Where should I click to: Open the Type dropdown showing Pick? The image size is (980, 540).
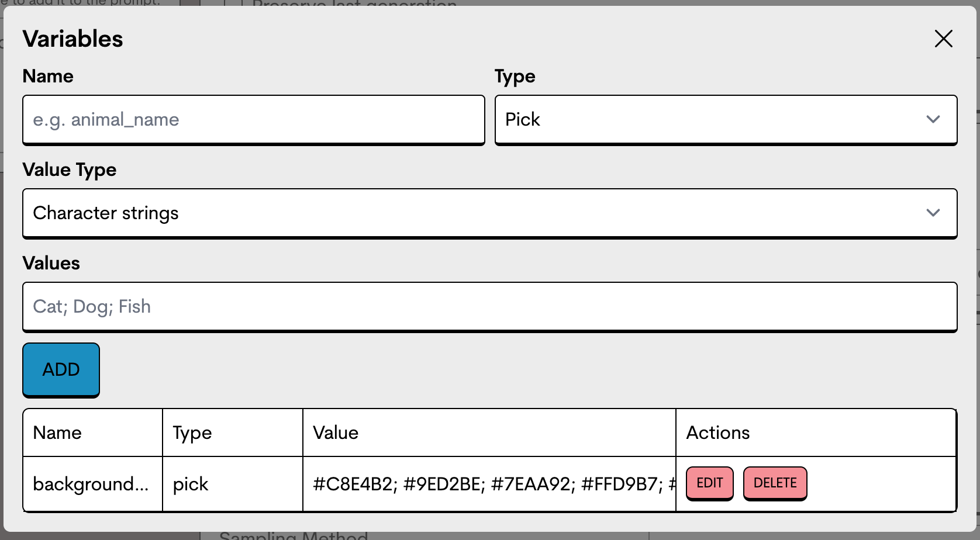(x=726, y=120)
